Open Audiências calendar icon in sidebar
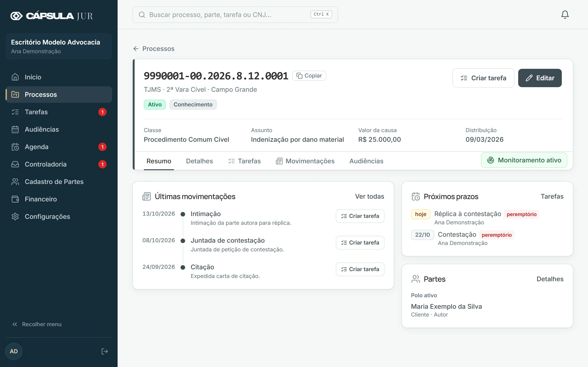The height and width of the screenshot is (367, 588). (15, 129)
